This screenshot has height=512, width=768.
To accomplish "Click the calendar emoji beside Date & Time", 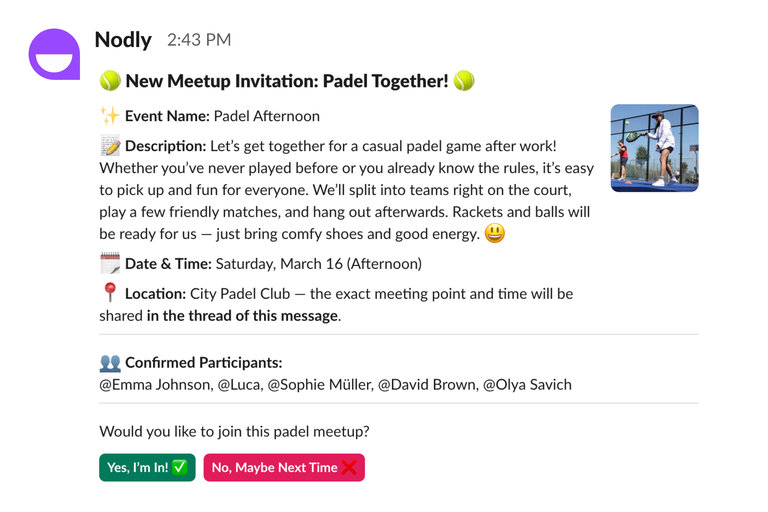I will click(110, 264).
